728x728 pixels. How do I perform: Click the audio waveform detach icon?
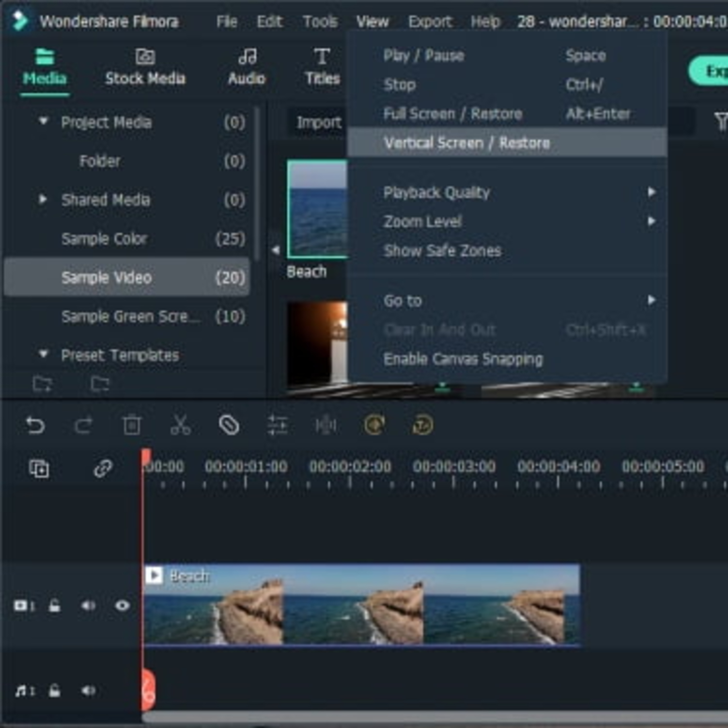(326, 425)
